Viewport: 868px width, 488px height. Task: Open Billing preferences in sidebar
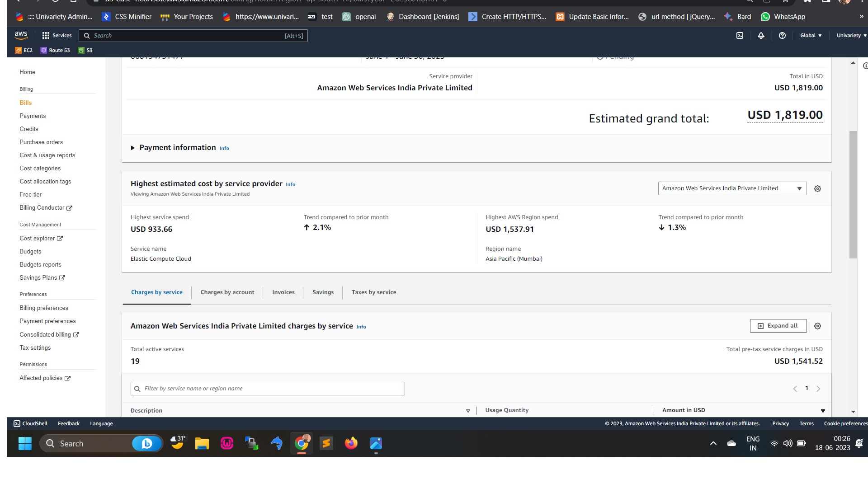[x=44, y=308]
